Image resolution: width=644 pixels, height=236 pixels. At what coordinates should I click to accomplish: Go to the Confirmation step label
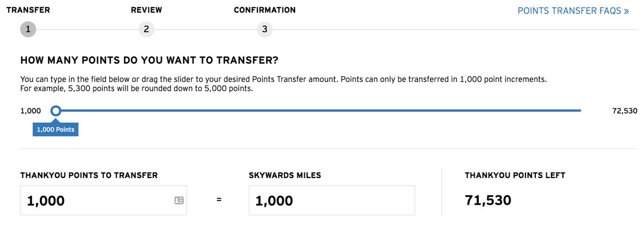click(x=264, y=10)
